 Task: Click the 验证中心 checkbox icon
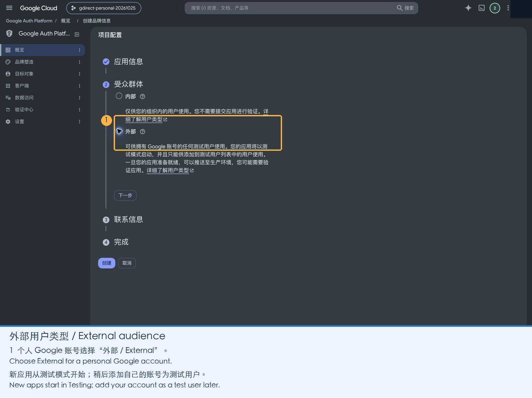click(8, 110)
